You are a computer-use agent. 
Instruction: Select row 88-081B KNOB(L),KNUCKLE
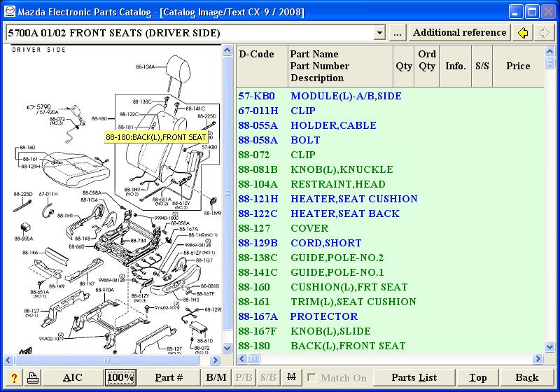point(390,169)
